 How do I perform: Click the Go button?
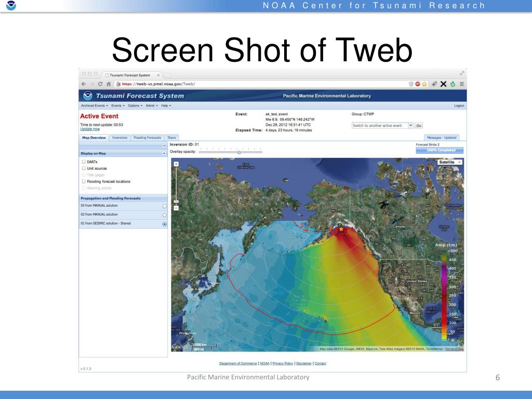click(x=419, y=126)
